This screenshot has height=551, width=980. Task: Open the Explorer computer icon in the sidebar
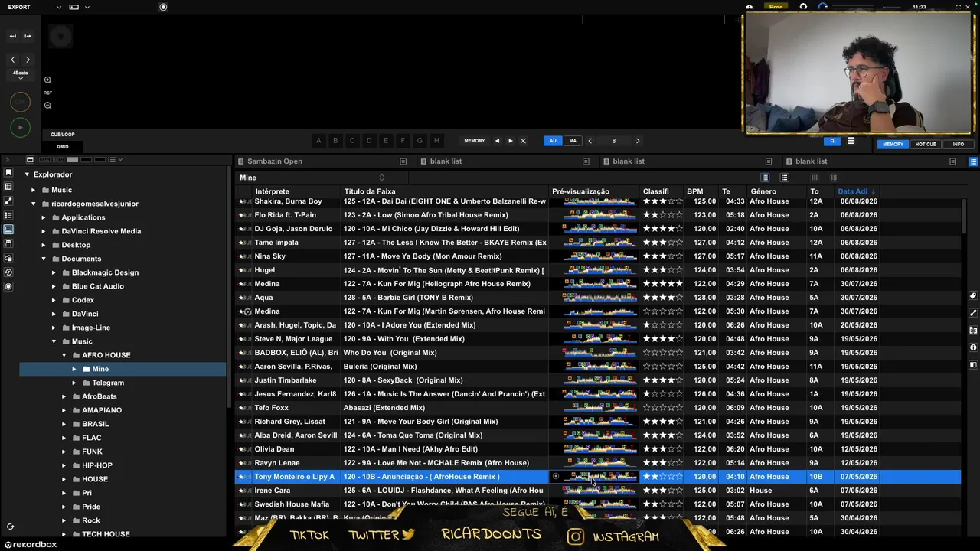click(8, 229)
